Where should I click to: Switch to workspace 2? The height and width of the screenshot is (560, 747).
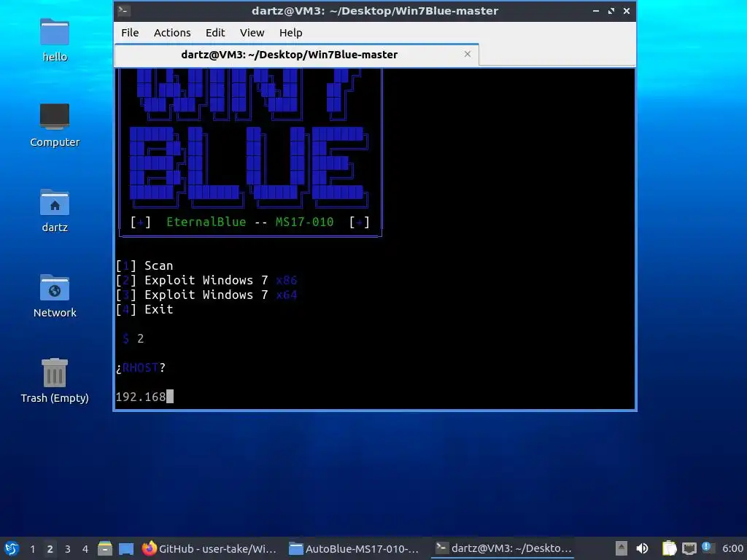[x=50, y=549]
